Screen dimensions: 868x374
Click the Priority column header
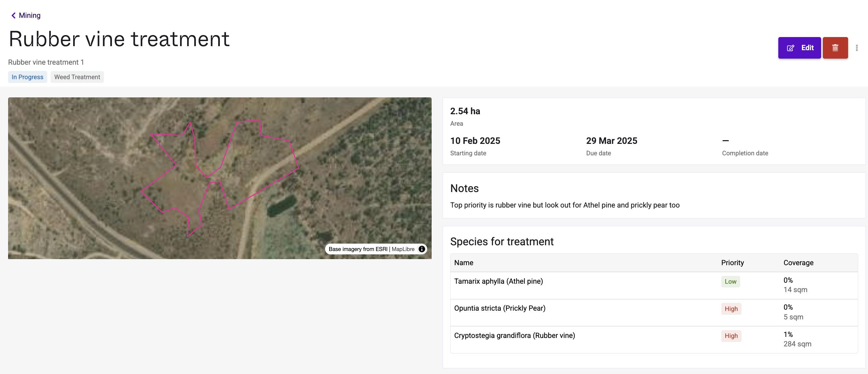(x=732, y=263)
